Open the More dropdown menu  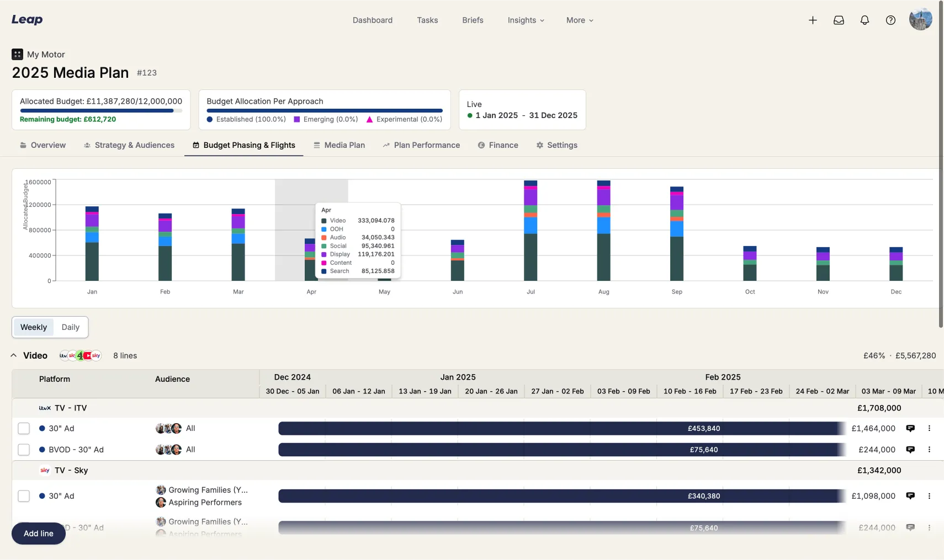coord(580,20)
